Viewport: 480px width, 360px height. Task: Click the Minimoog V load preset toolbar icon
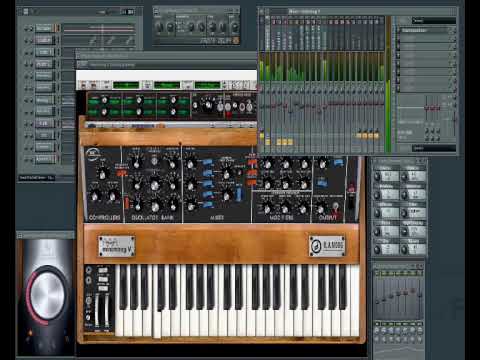point(84,85)
